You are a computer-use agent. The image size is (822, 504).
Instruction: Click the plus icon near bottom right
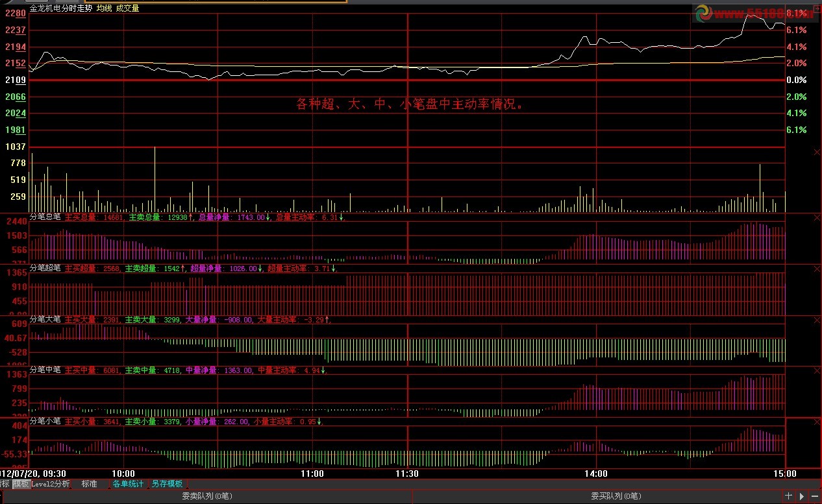click(x=790, y=494)
